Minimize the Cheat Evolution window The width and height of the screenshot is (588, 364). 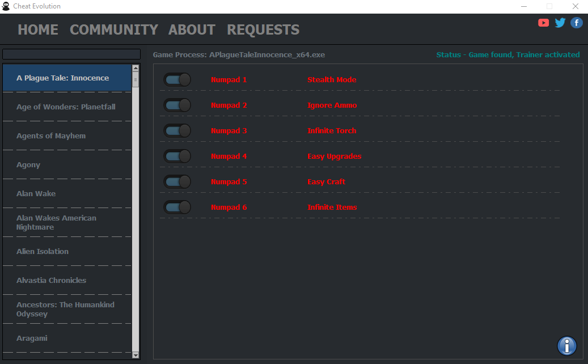(524, 6)
